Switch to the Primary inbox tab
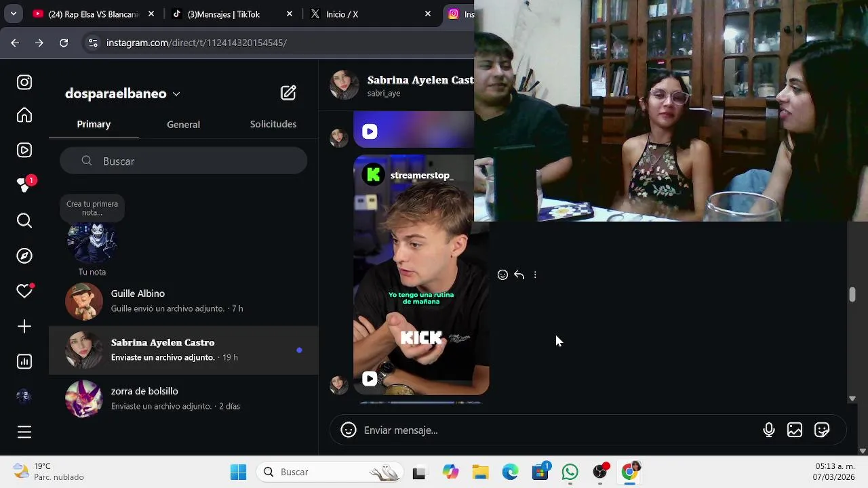This screenshot has height=488, width=868. point(94,124)
